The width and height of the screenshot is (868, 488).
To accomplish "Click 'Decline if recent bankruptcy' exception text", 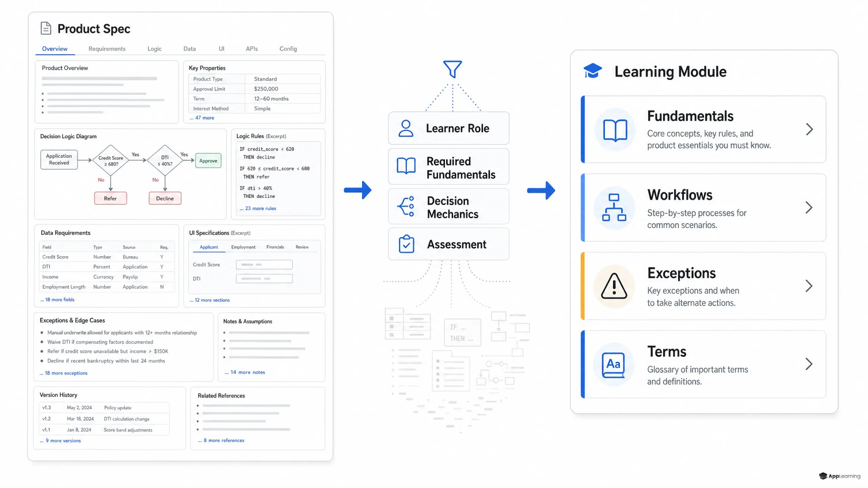I will (x=106, y=361).
